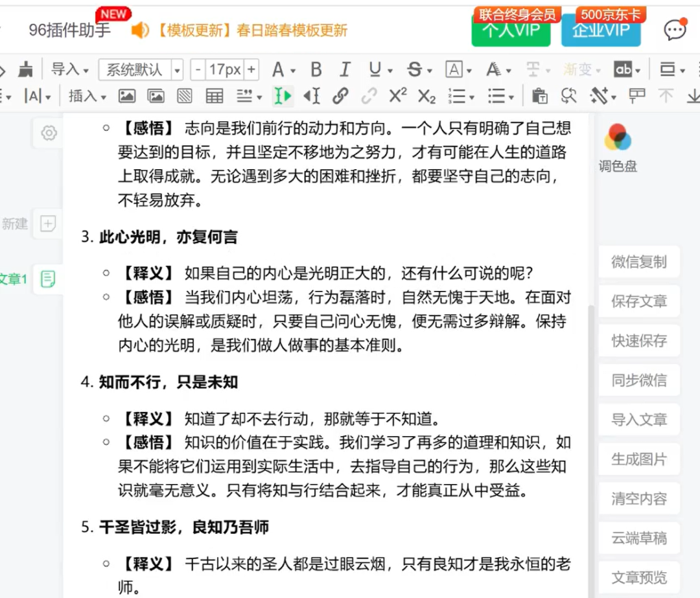Click the 生成图片 generate image button
This screenshot has width=700, height=598.
[x=639, y=459]
